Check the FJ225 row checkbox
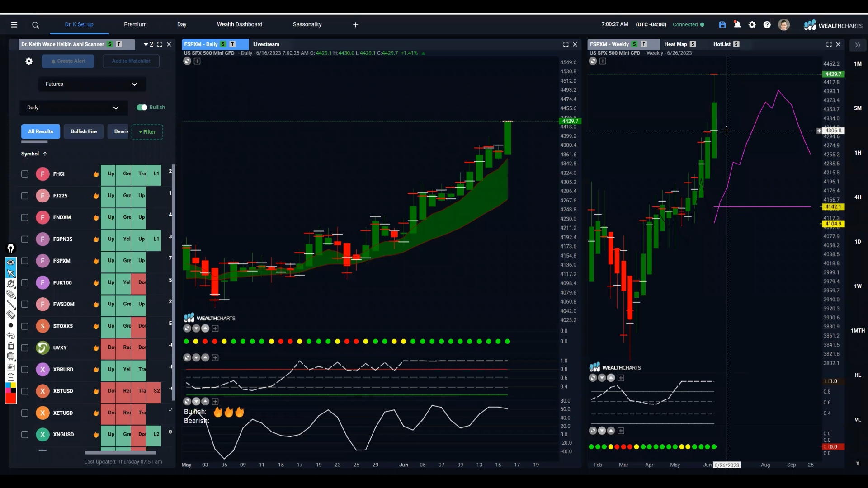The width and height of the screenshot is (868, 488). (24, 196)
